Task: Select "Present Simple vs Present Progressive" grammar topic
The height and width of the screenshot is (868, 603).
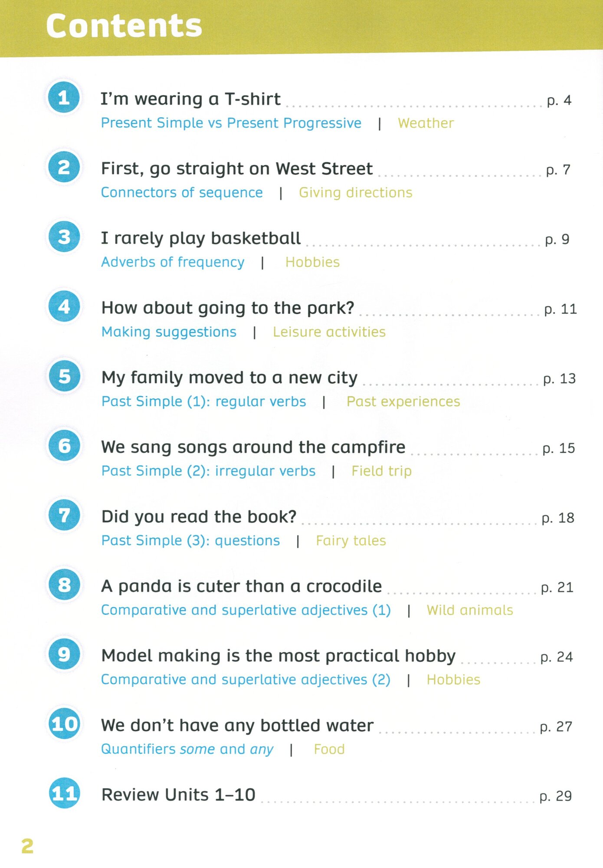Action: (x=231, y=123)
